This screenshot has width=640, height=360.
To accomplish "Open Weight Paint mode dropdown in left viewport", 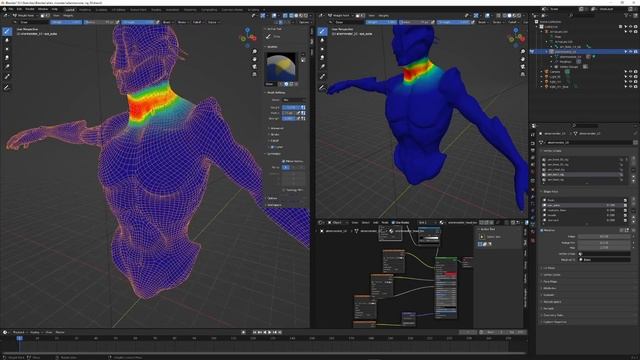I will 25,16.
